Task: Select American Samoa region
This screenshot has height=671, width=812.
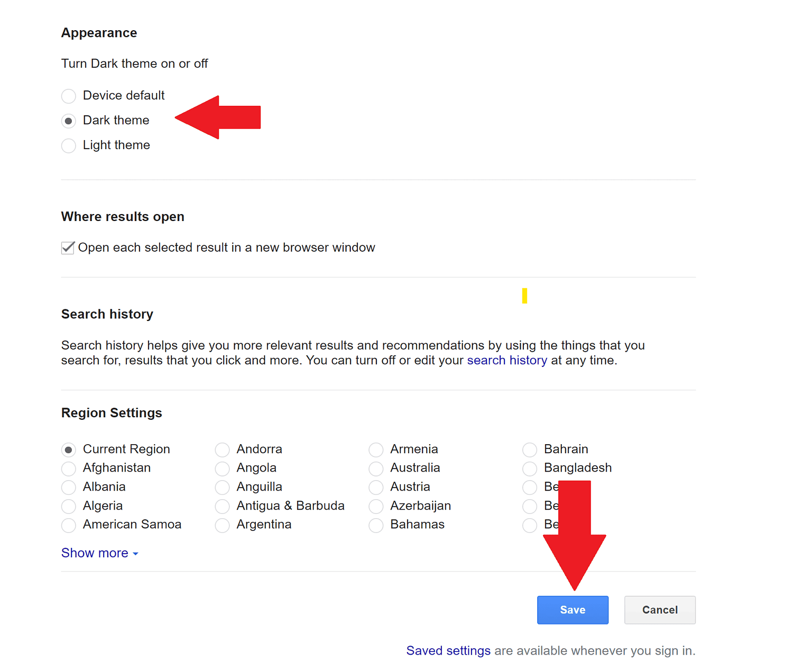Action: pos(69,525)
